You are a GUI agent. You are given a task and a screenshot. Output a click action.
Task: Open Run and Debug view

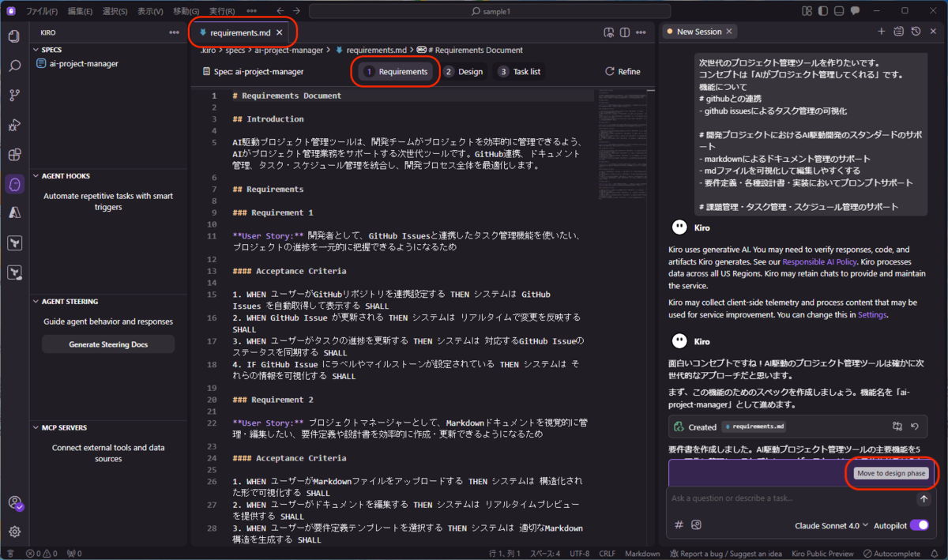(x=13, y=125)
